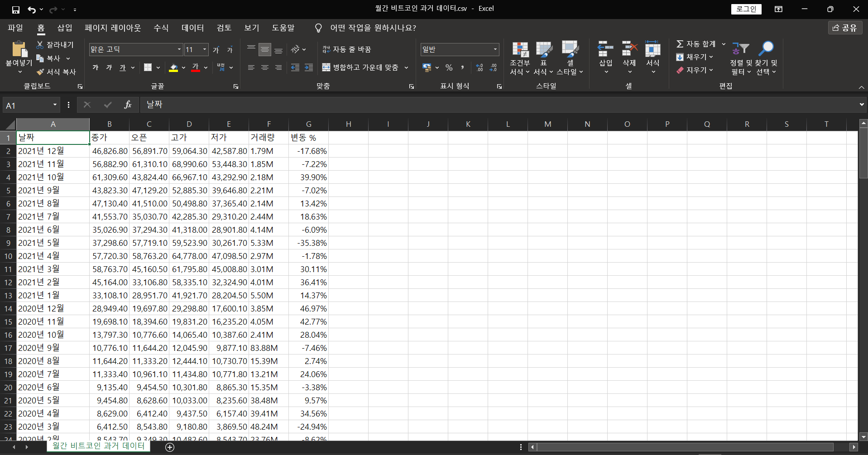The width and height of the screenshot is (868, 455).
Task: Apply the yellow fill color swatch
Action: click(173, 67)
